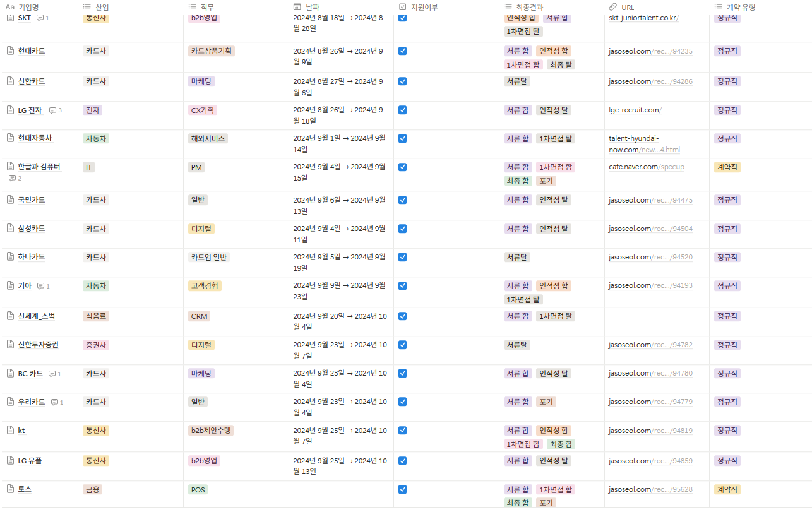Click the 서류탈 result for 하나카드
The height and width of the screenshot is (512, 812).
(x=517, y=258)
